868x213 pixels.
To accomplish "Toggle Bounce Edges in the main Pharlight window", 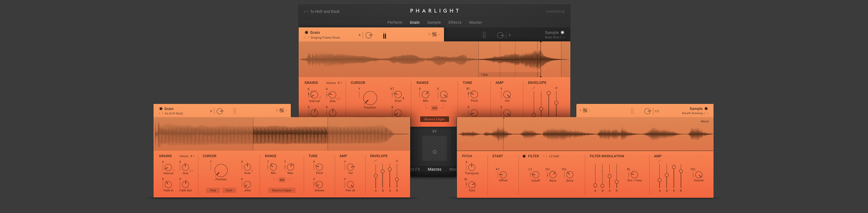I will (434, 119).
